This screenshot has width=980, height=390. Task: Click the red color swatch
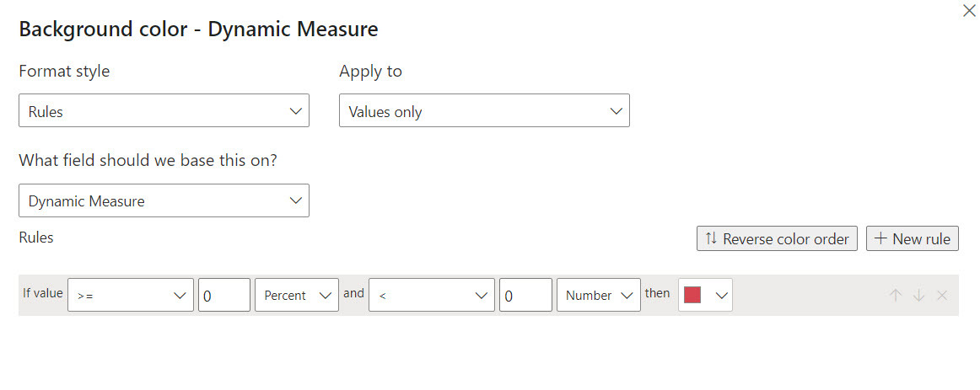click(x=692, y=295)
